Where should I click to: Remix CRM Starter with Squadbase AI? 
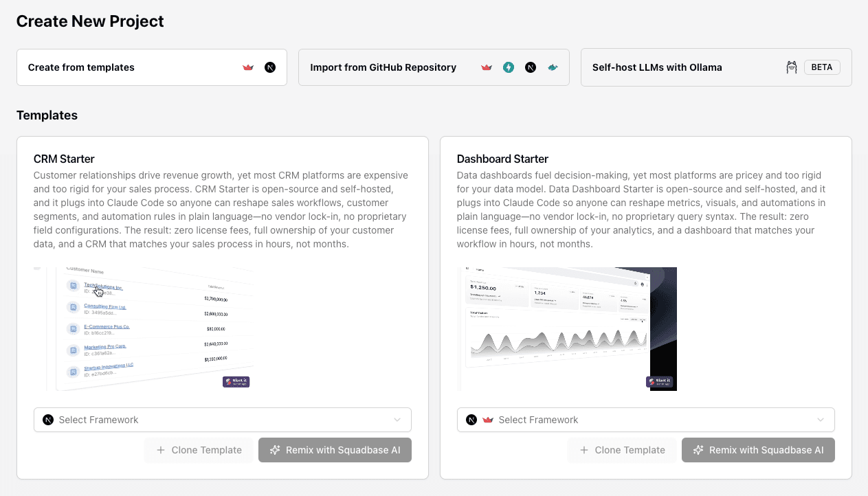coord(335,450)
